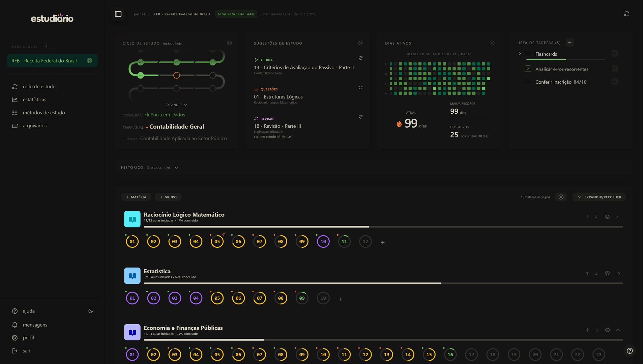The image size is (643, 364).
Task: Move Estatística subject up
Action: click(587, 273)
